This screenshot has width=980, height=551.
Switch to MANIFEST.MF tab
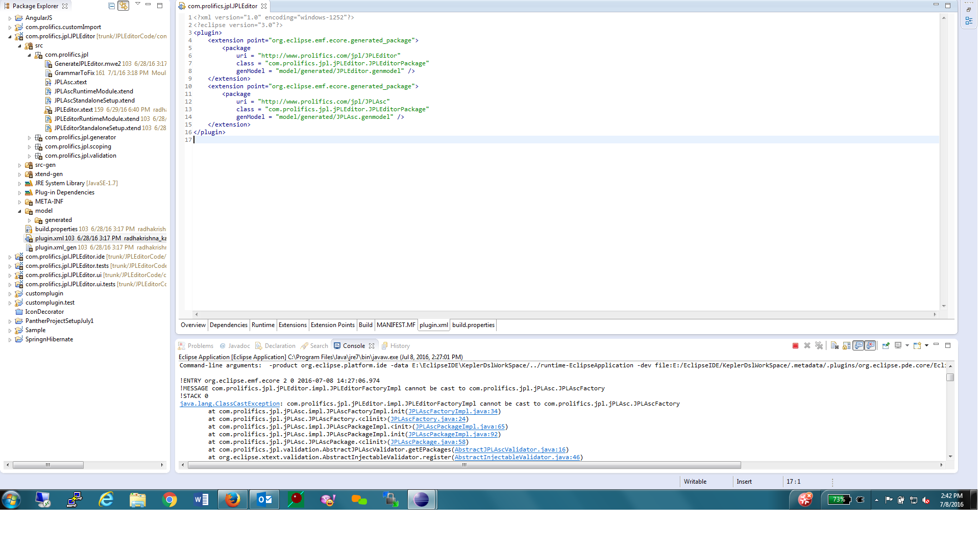(396, 325)
